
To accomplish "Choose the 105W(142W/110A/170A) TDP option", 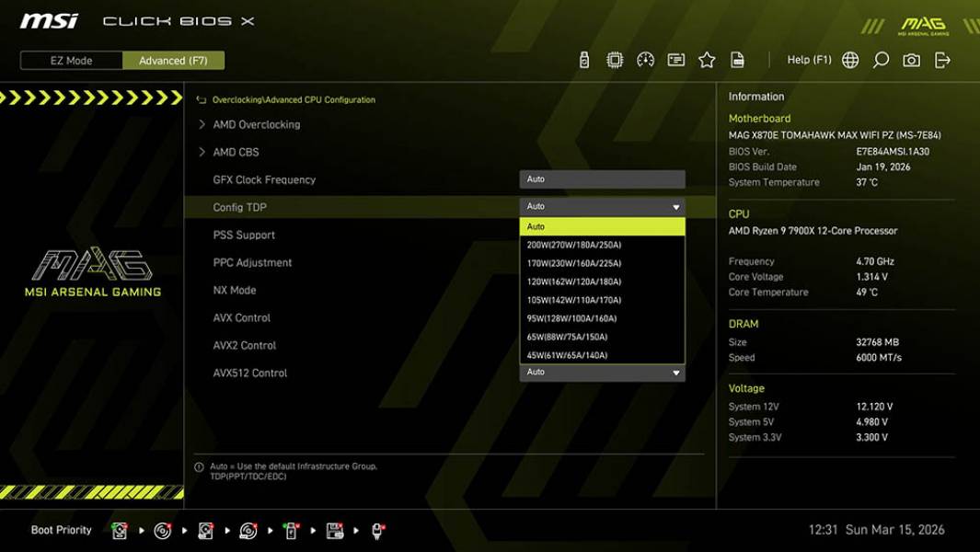I will coord(602,299).
